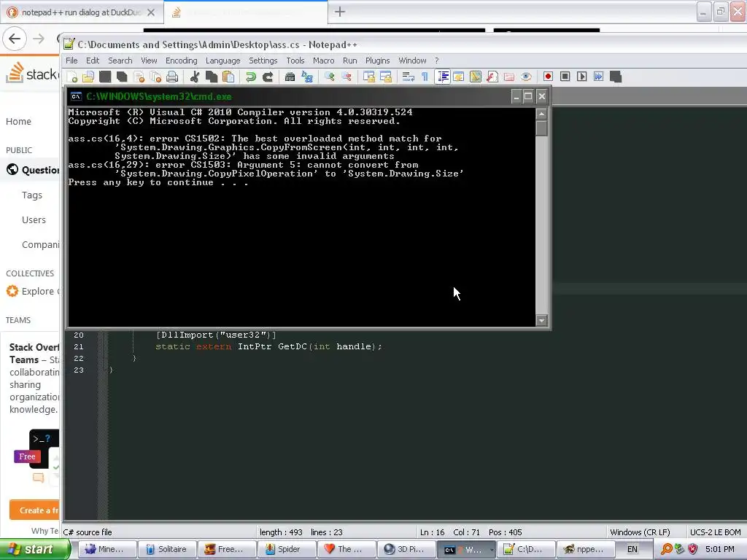Click Run macro multiple times icon
This screenshot has width=747, height=560.
(x=599, y=77)
